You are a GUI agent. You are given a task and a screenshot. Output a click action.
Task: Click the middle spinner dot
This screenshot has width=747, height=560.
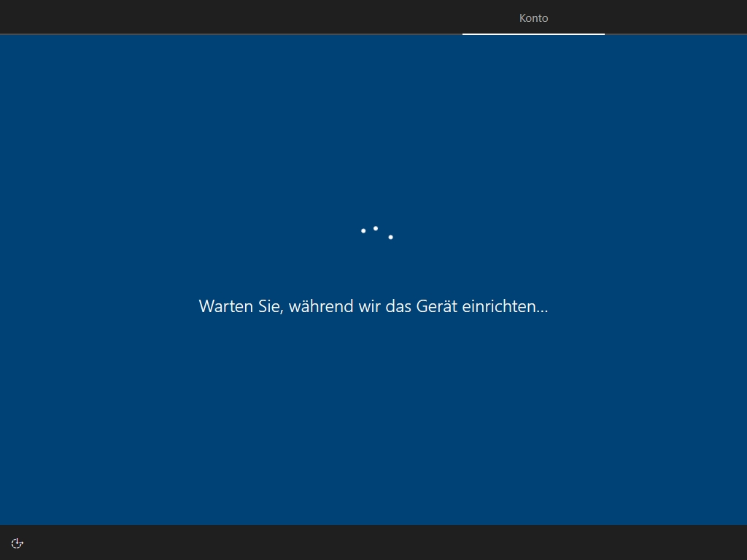coord(376,228)
